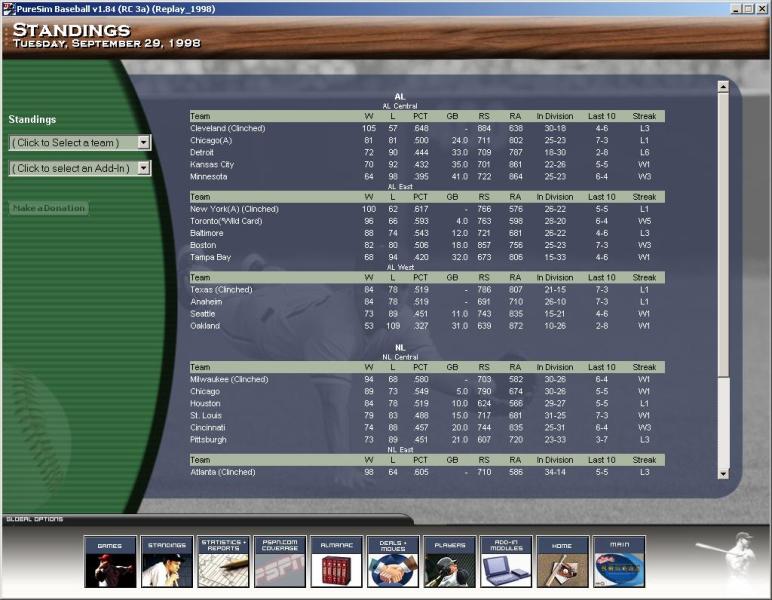This screenshot has width=772, height=600.
Task: Expand the 'Click to Select a team' dropdown arrow
Action: click(143, 142)
